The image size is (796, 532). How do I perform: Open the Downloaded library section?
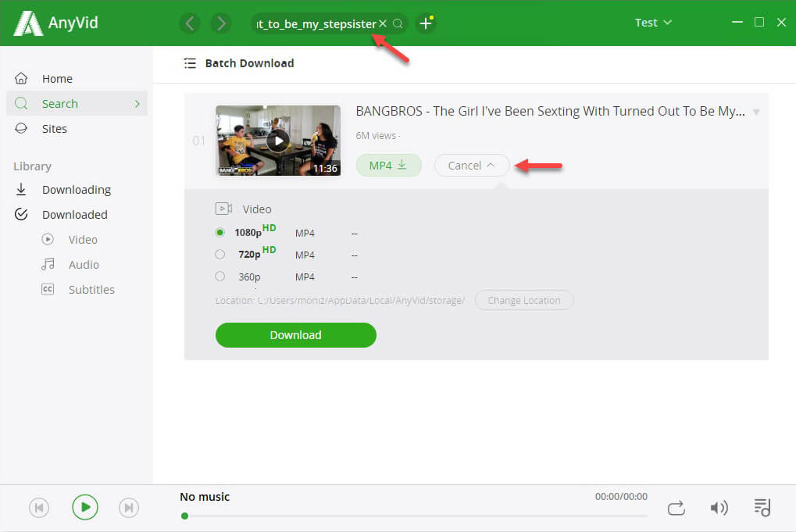77,214
